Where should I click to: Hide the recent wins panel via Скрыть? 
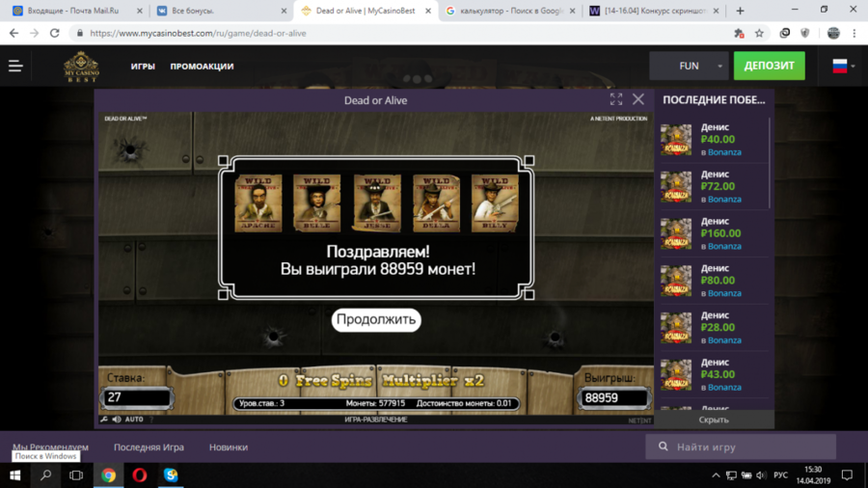[x=714, y=420]
